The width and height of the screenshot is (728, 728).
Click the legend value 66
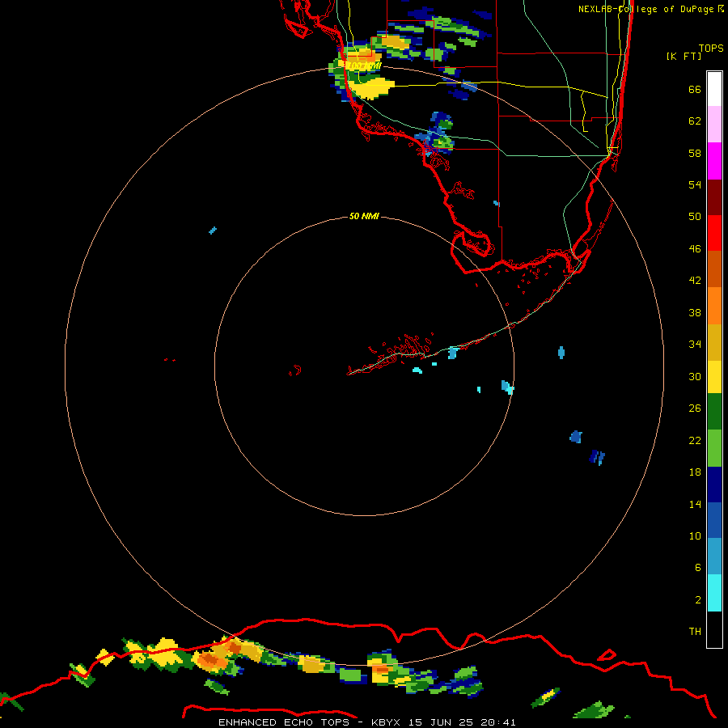point(695,89)
